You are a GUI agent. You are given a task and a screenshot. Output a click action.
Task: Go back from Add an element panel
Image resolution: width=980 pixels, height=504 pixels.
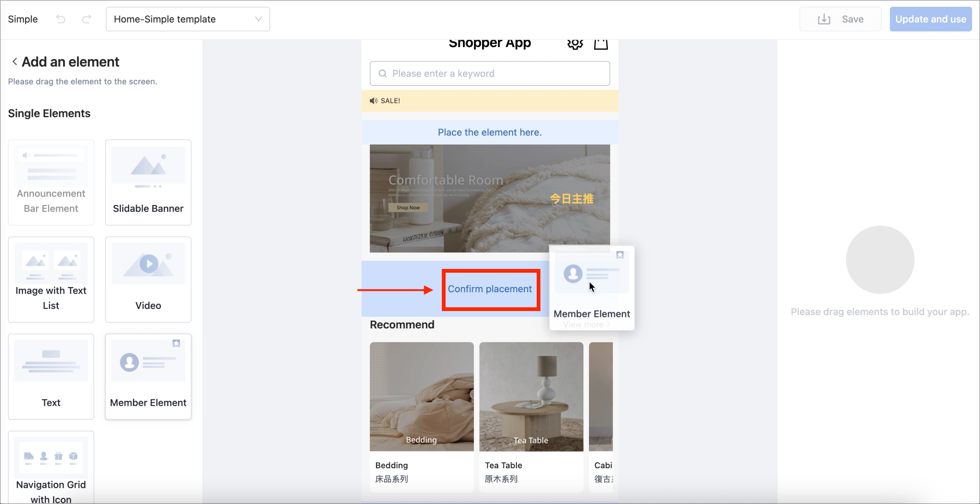pyautogui.click(x=14, y=62)
